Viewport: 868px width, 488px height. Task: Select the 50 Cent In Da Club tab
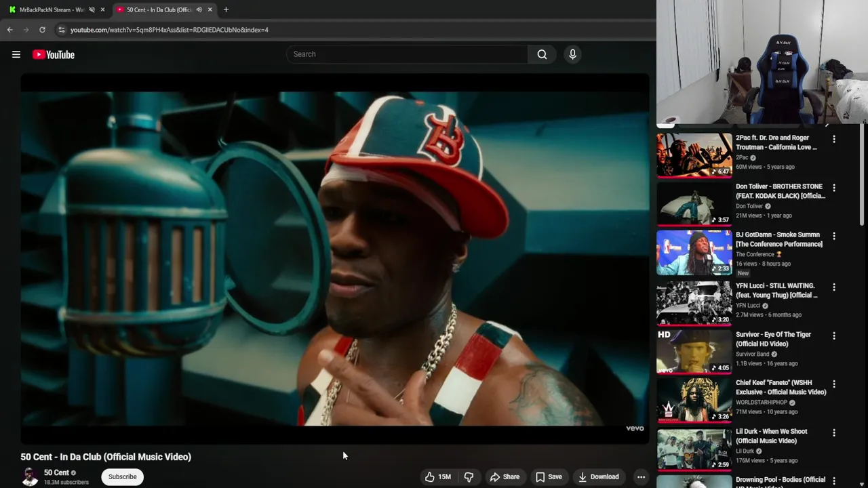(x=159, y=9)
